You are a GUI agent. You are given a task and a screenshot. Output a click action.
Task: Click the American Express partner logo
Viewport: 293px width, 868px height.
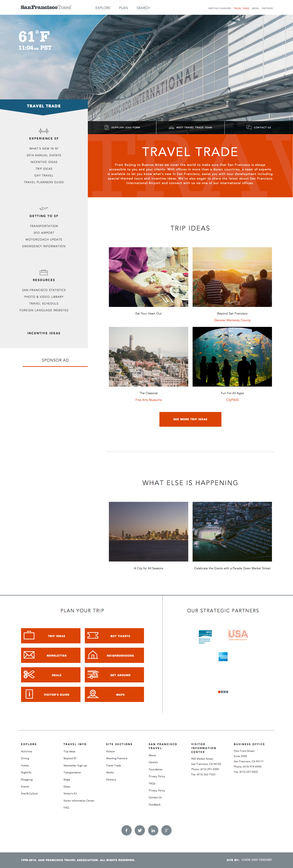[223, 656]
